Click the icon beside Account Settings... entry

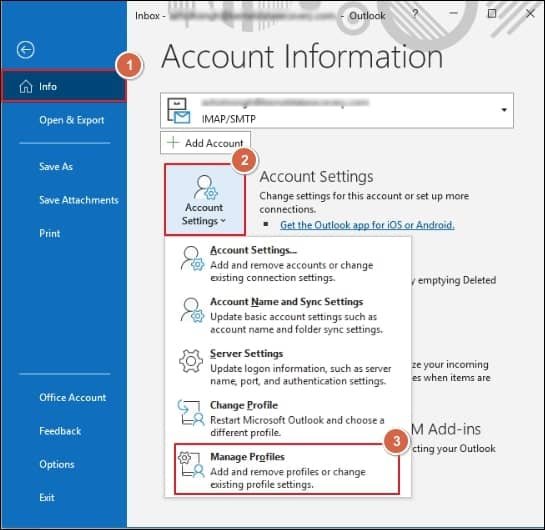point(192,259)
